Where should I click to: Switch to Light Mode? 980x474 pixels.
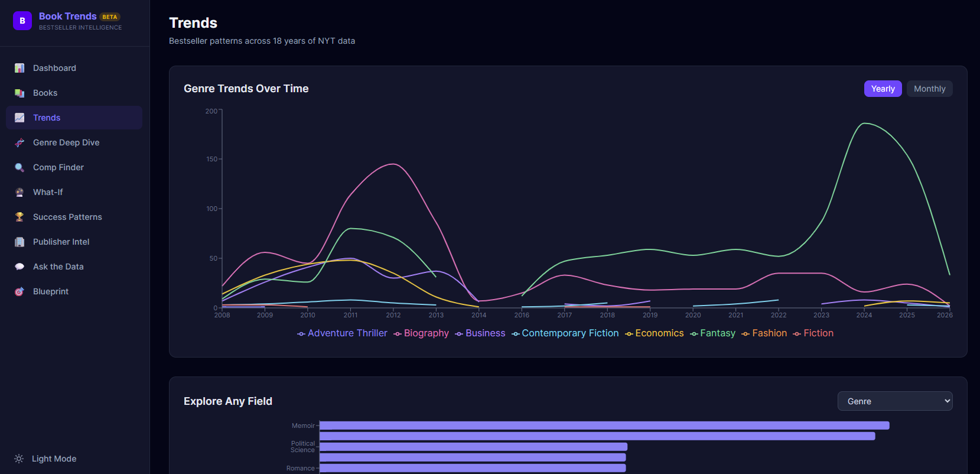45,459
